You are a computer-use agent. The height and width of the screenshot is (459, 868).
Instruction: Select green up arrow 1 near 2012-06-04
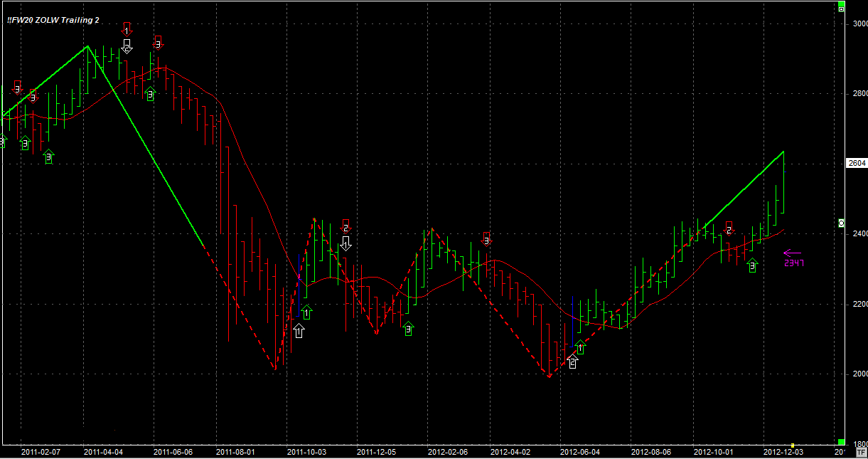tap(580, 347)
